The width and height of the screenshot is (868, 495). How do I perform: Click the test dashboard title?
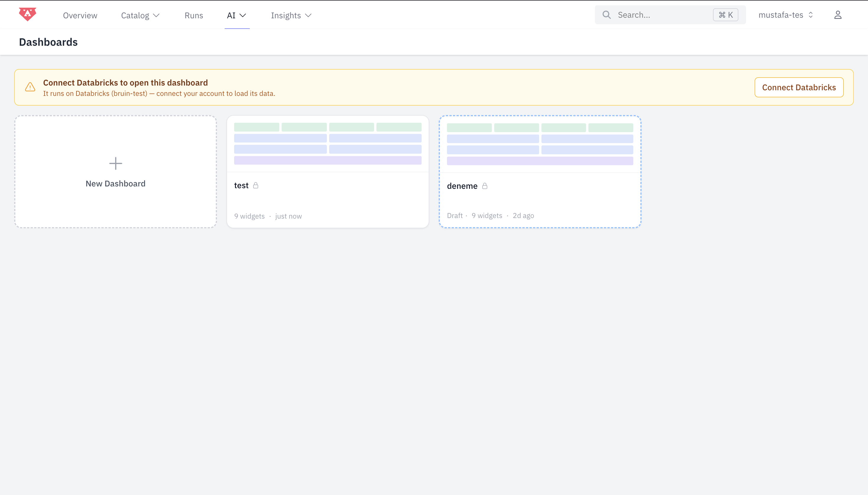tap(241, 186)
